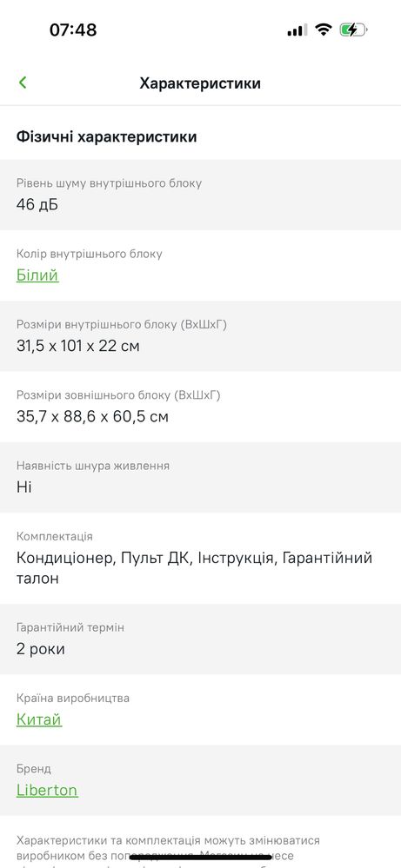
Task: Tap the Фізичні характеристики section heading
Action: [x=106, y=136]
